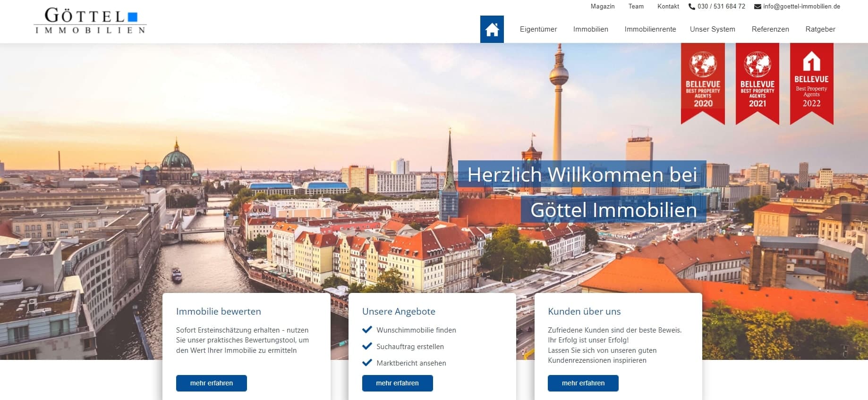Viewport: 868px width, 400px height.
Task: Select Marktbericht ansehen text
Action: [411, 363]
